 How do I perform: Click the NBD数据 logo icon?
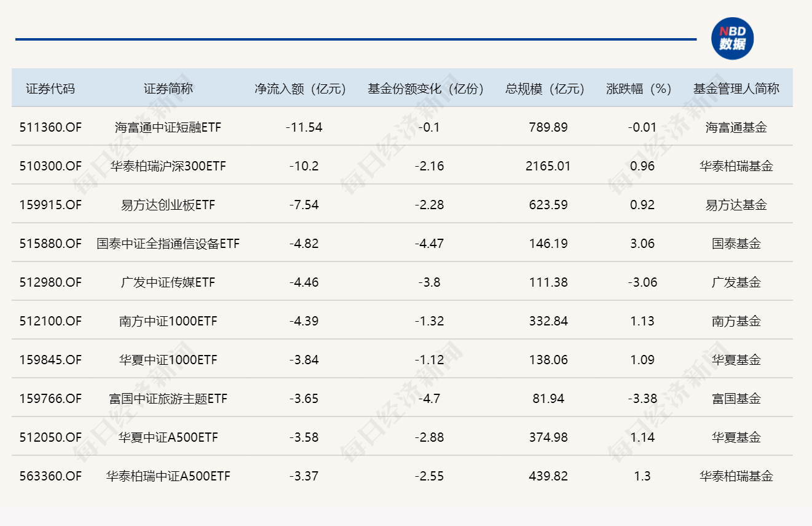732,39
